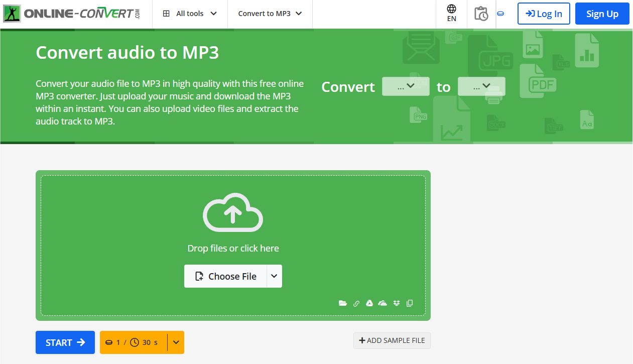Open the EN language selector
633x364 pixels.
pos(451,14)
